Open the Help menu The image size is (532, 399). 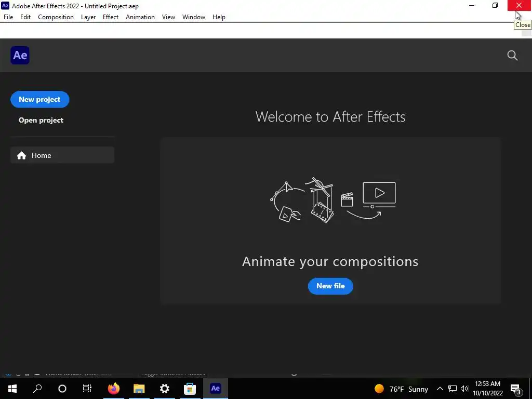(219, 17)
